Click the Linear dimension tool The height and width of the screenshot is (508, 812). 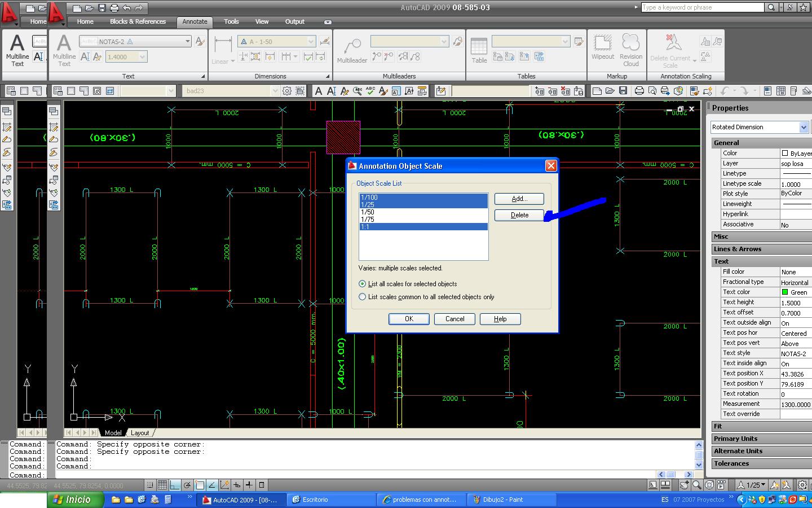pyautogui.click(x=223, y=50)
